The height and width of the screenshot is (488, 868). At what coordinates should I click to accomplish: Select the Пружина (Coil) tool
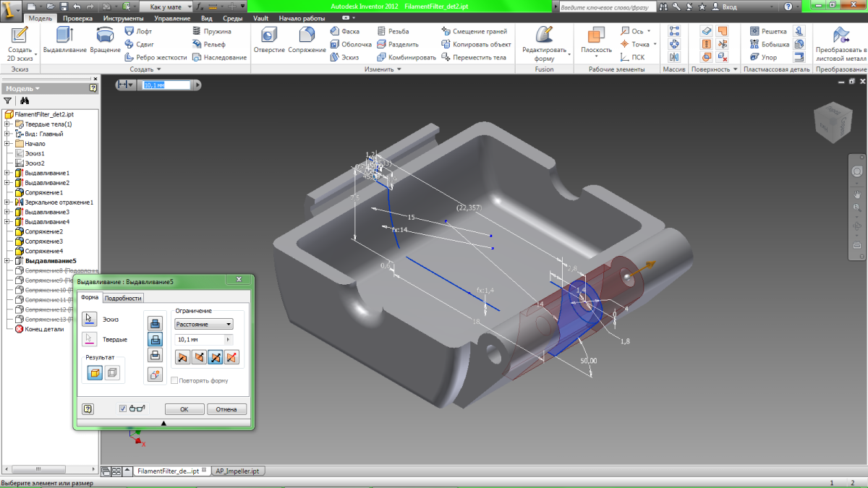click(211, 32)
